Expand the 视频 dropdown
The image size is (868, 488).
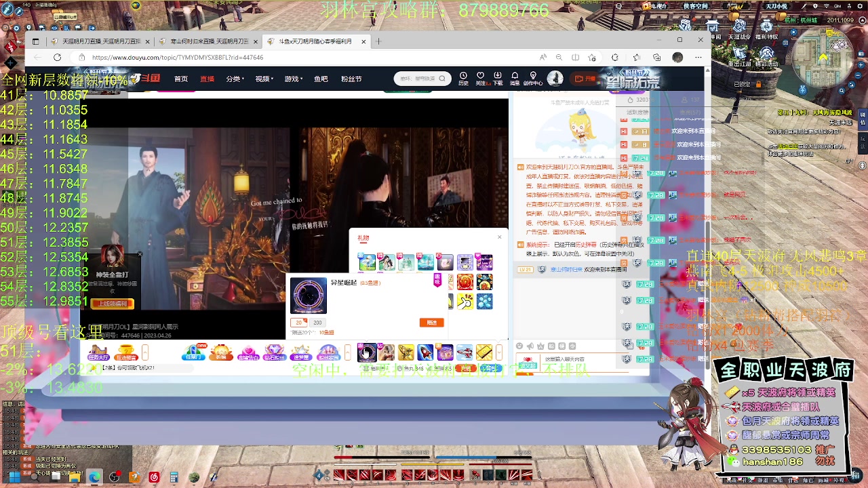pyautogui.click(x=264, y=79)
